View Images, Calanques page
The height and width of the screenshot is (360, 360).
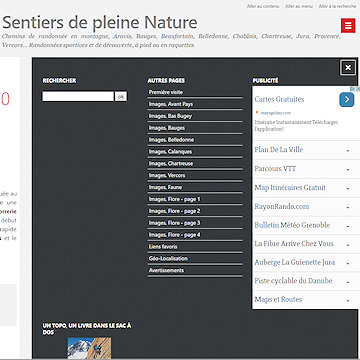tap(195, 152)
